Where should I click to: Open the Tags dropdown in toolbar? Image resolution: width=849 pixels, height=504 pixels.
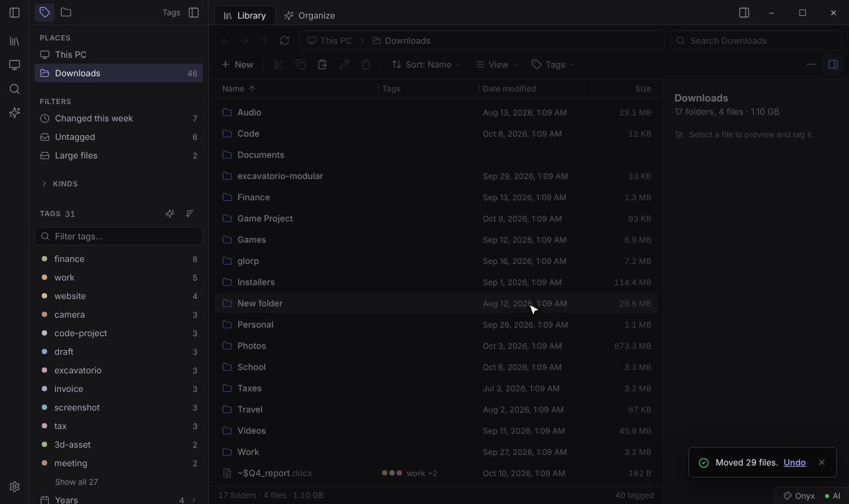coord(553,64)
